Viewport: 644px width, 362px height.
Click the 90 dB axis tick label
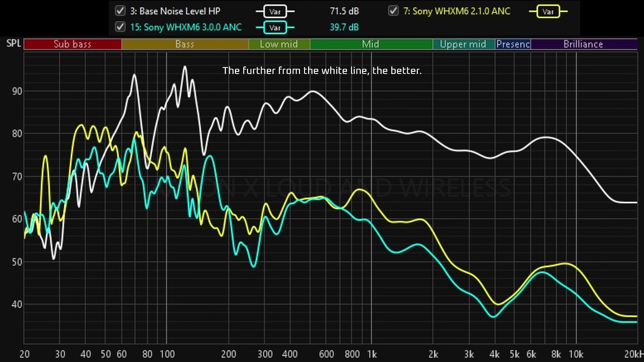click(17, 92)
